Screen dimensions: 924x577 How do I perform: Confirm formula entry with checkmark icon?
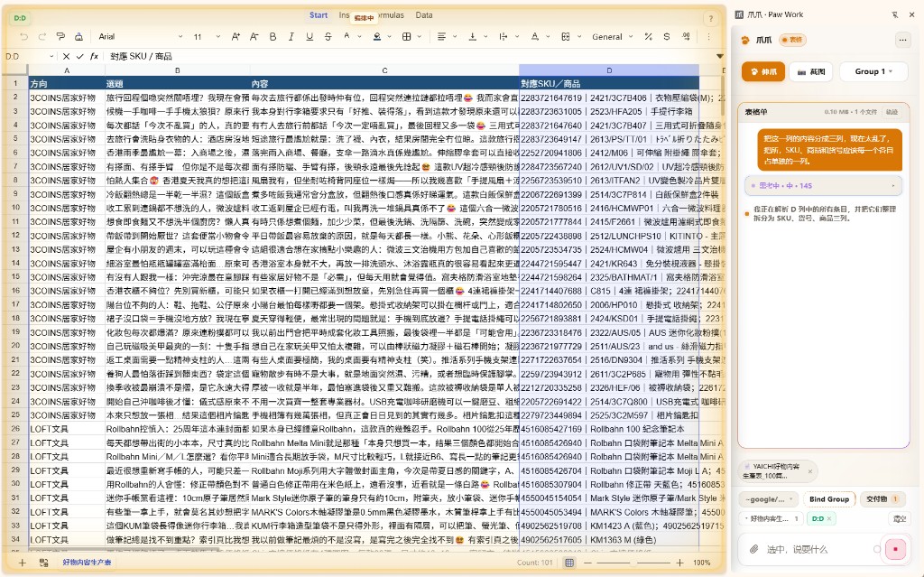(x=80, y=56)
